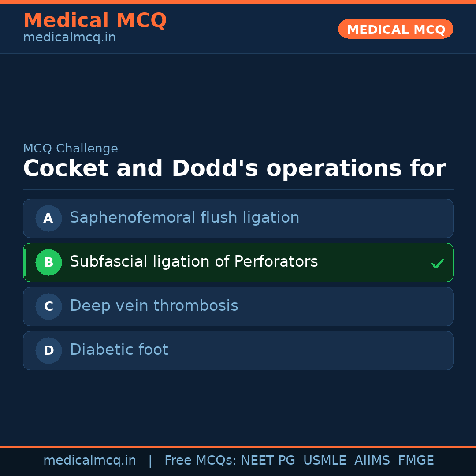The width and height of the screenshot is (476, 476).
Task: Click the letter D circle badge
Action: [x=48, y=350]
